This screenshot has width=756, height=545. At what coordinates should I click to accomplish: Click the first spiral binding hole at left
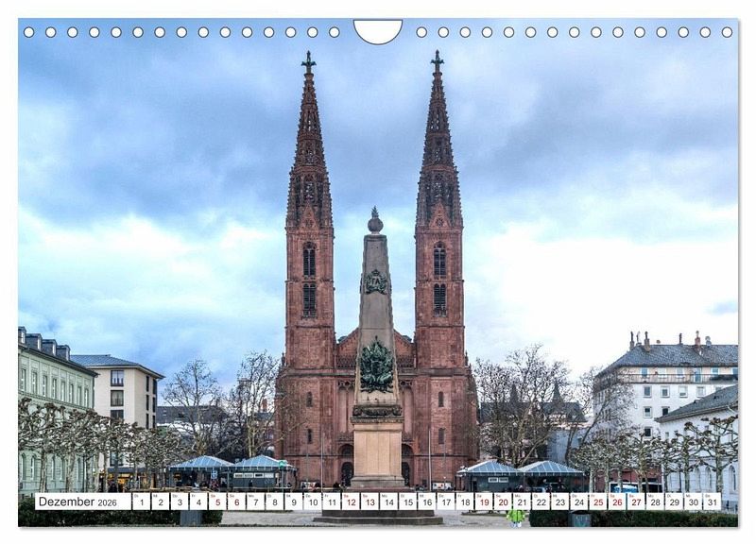pyautogui.click(x=28, y=32)
